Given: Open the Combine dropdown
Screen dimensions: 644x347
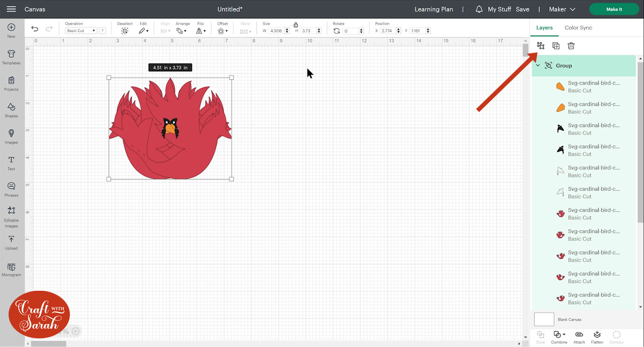Looking at the screenshot, I should click(x=559, y=337).
